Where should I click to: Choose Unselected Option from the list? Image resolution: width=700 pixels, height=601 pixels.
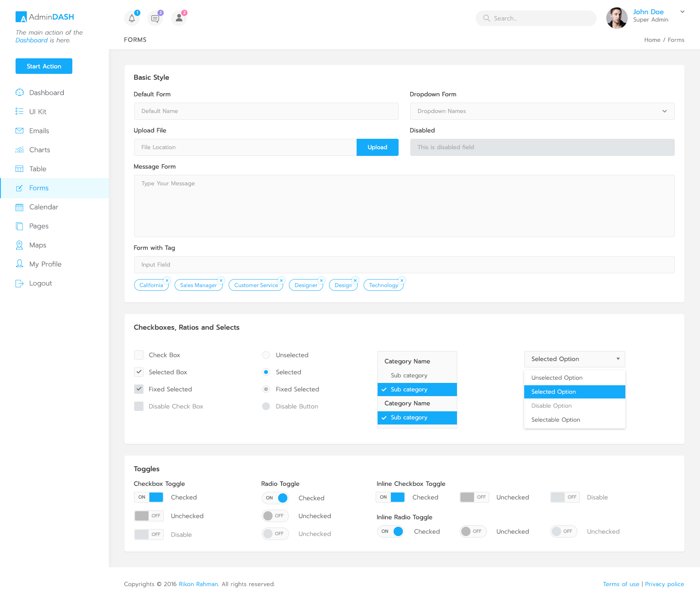575,378
